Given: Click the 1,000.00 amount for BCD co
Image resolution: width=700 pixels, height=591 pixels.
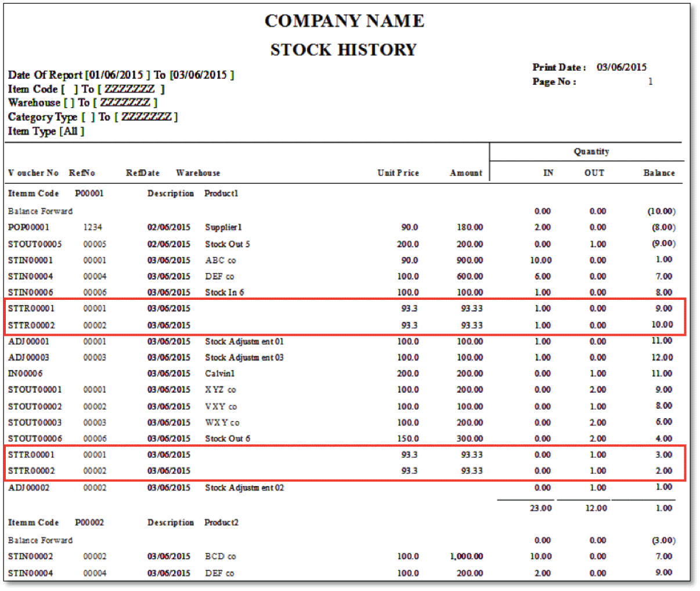Looking at the screenshot, I should point(466,556).
